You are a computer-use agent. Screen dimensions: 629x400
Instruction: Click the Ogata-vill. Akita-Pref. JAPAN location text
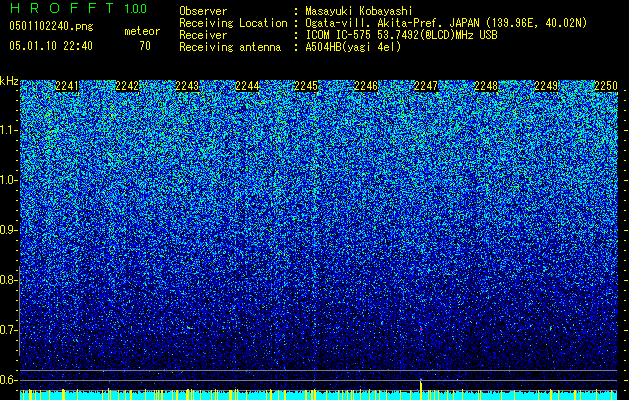coord(446,23)
